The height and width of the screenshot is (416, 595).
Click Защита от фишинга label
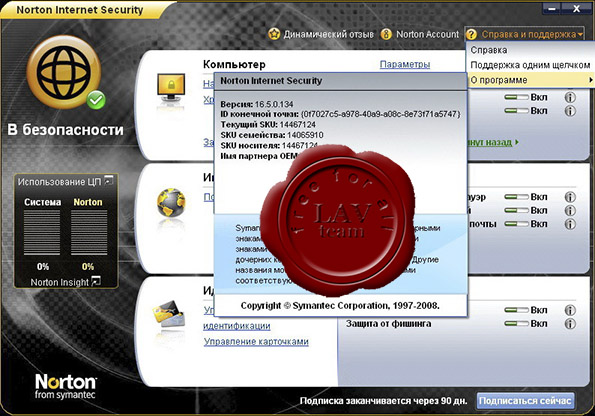[x=388, y=324]
